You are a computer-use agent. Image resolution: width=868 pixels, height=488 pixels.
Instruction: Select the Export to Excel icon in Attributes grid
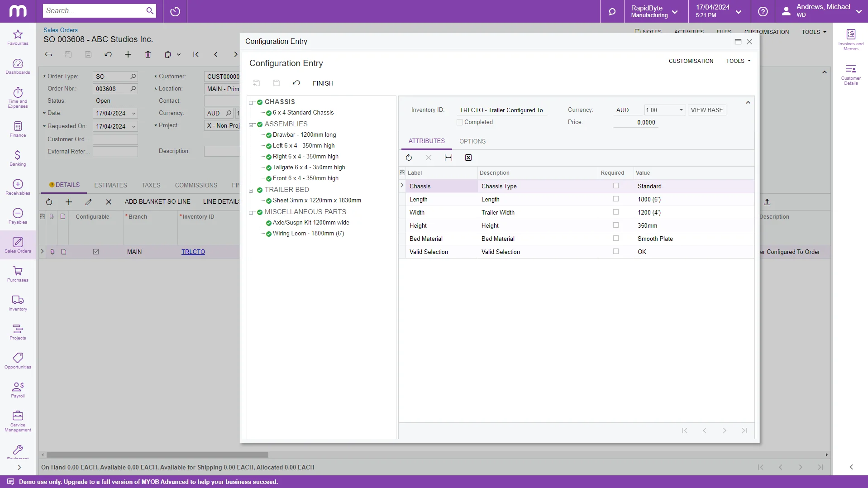pos(468,158)
